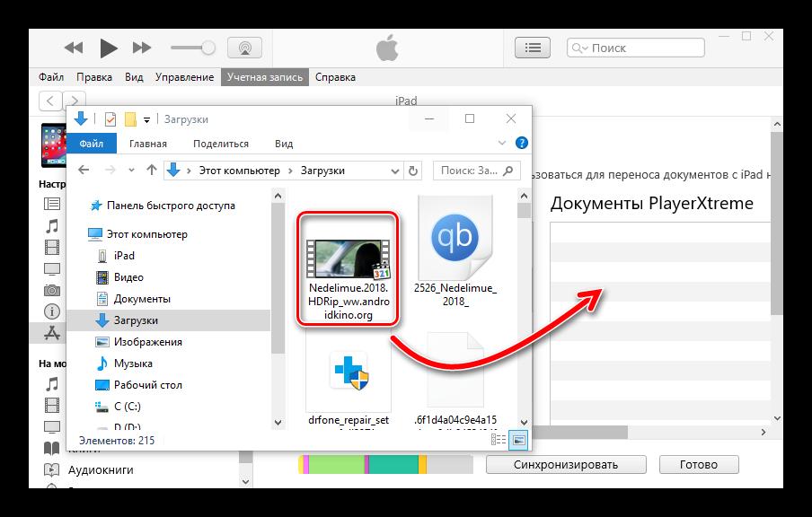
Task: Go back with iTunes navigation arrow
Action: (x=50, y=101)
